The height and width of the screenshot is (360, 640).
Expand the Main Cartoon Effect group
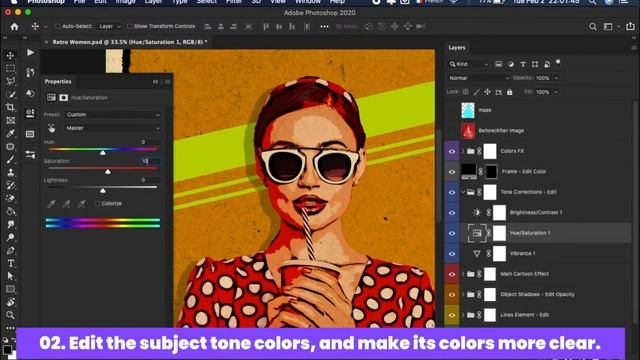[462, 274]
